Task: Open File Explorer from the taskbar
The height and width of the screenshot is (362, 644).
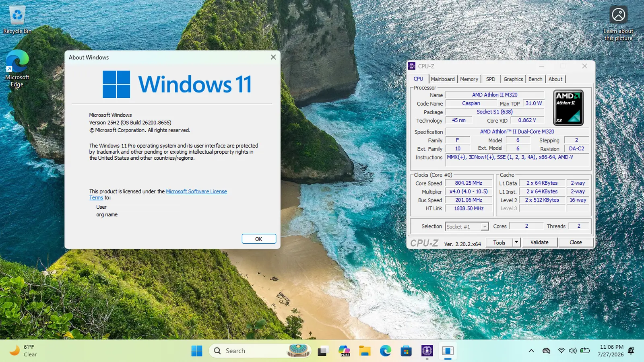Action: tap(365, 351)
